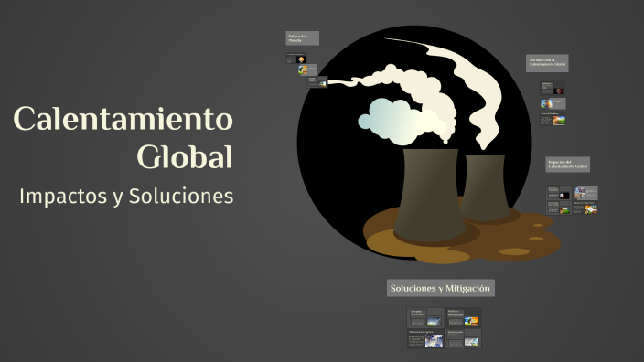The height and width of the screenshot is (362, 644).
Task: Open the "Soluciones y Mitigación" topic label
Action: pyautogui.click(x=441, y=288)
